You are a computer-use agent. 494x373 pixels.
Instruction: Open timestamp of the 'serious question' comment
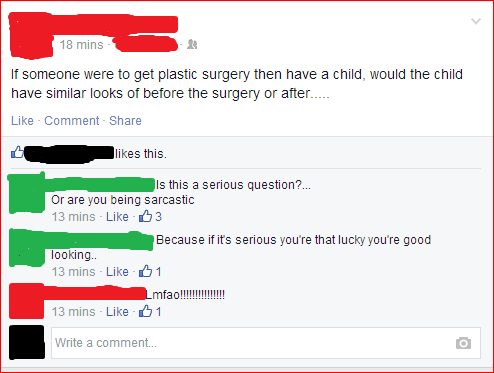[73, 217]
